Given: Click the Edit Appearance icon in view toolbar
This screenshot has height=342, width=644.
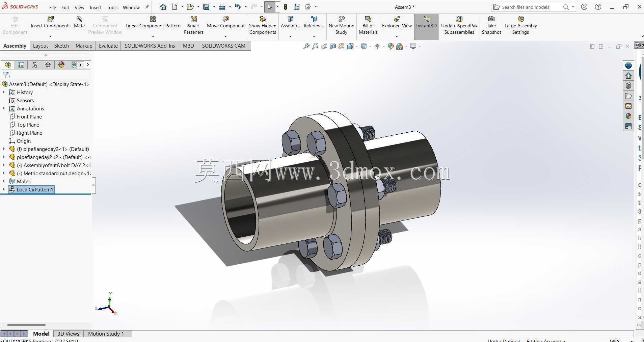Looking at the screenshot, I should 391,46.
